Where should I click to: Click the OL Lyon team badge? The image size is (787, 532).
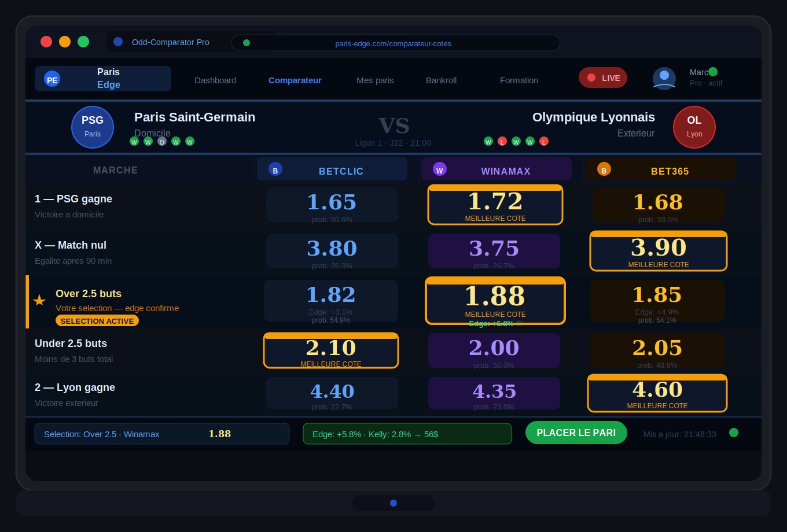tap(694, 127)
